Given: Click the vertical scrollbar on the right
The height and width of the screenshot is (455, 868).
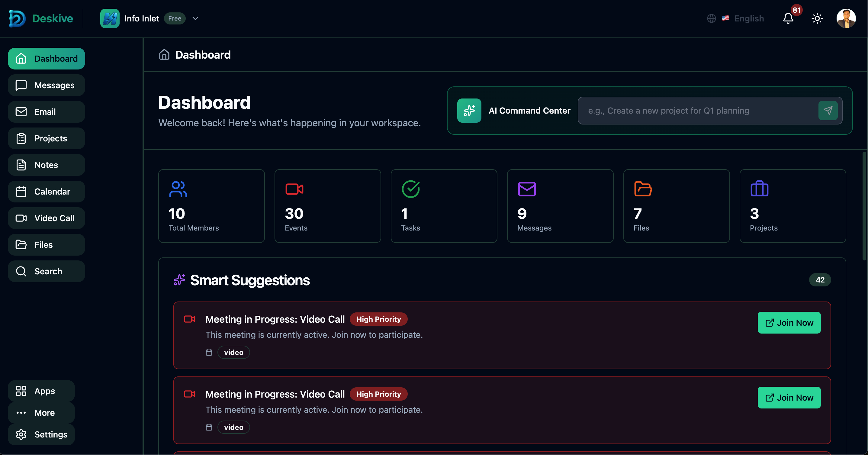Looking at the screenshot, I should click(x=865, y=206).
